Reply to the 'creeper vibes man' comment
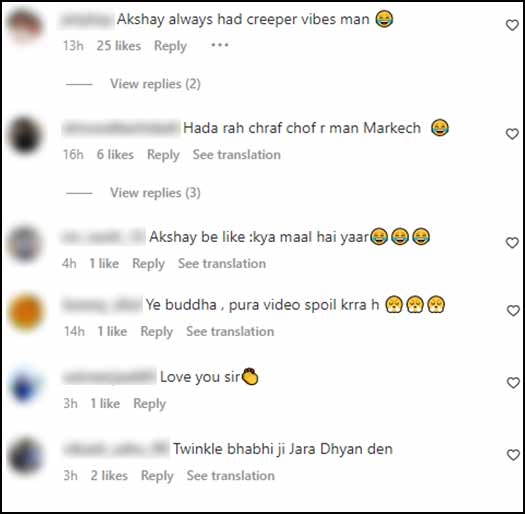This screenshot has height=514, width=525. (x=170, y=46)
